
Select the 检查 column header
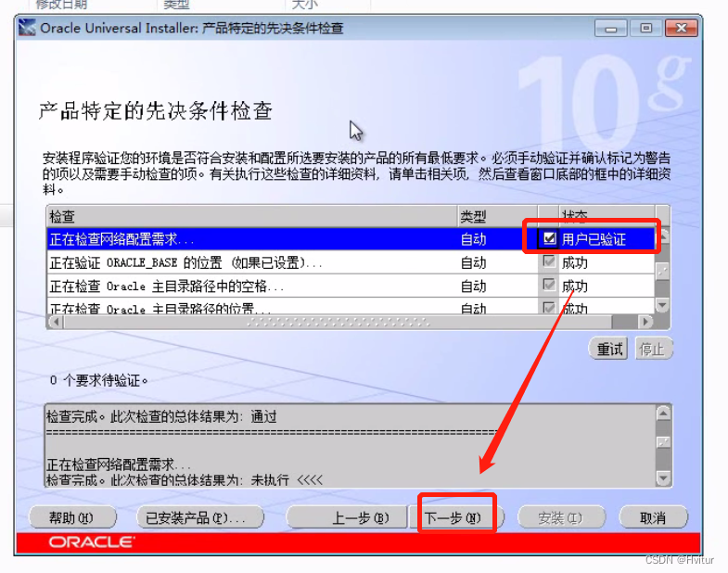point(252,216)
